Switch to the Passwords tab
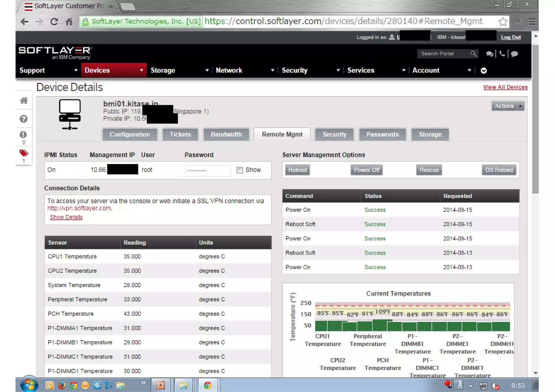555x392 pixels. point(382,134)
